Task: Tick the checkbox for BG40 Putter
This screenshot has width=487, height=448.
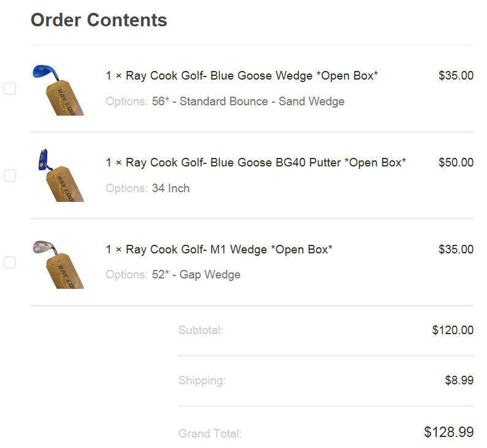Action: [10, 176]
